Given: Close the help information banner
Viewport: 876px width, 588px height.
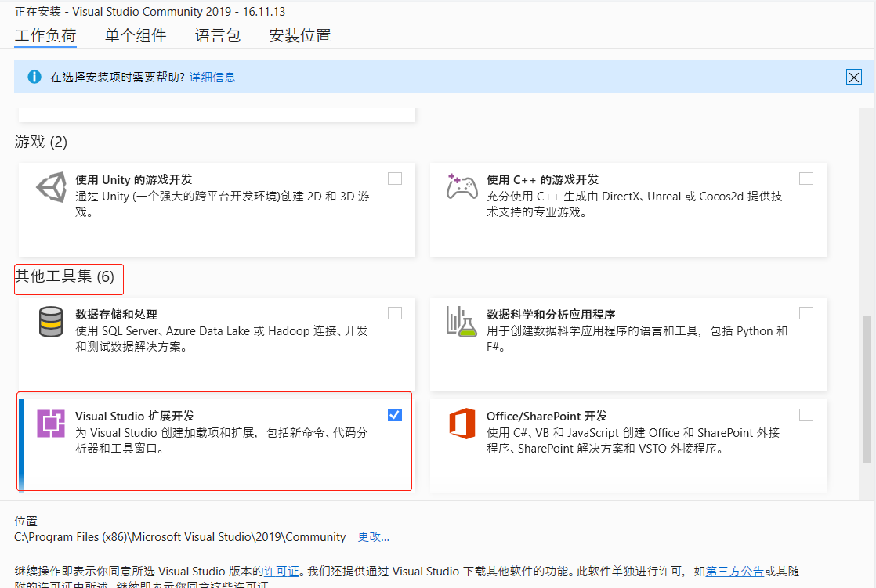Looking at the screenshot, I should (x=853, y=77).
